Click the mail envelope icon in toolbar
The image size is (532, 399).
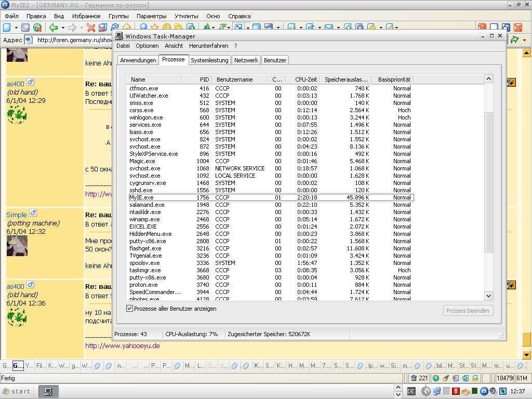point(329,28)
